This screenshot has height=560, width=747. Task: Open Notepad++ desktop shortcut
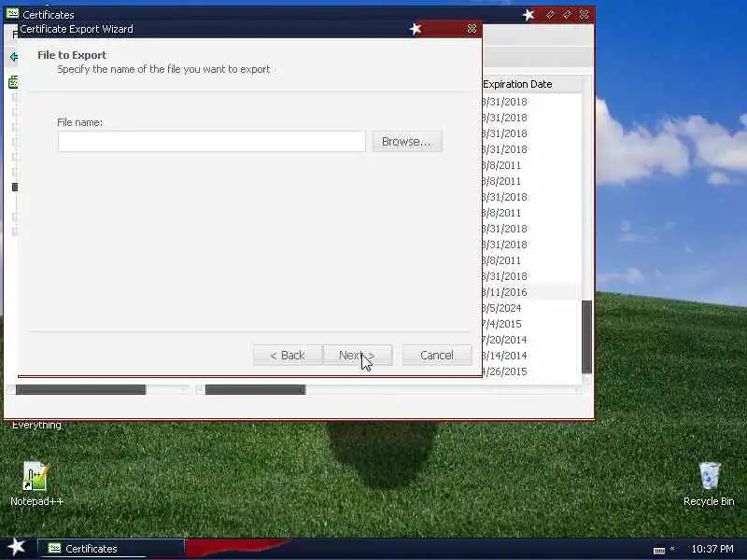click(36, 483)
